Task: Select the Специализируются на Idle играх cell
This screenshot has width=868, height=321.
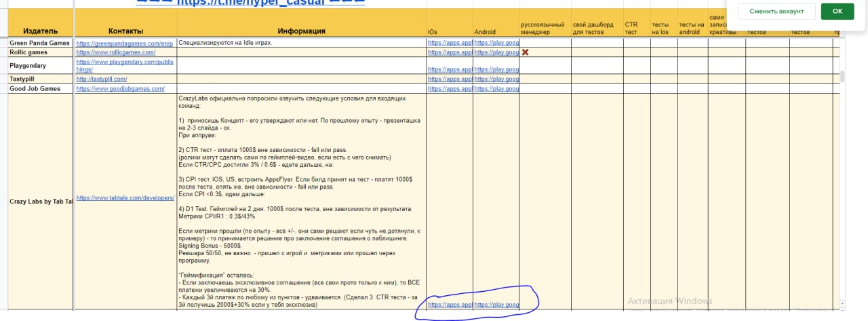Action: pyautogui.click(x=302, y=43)
